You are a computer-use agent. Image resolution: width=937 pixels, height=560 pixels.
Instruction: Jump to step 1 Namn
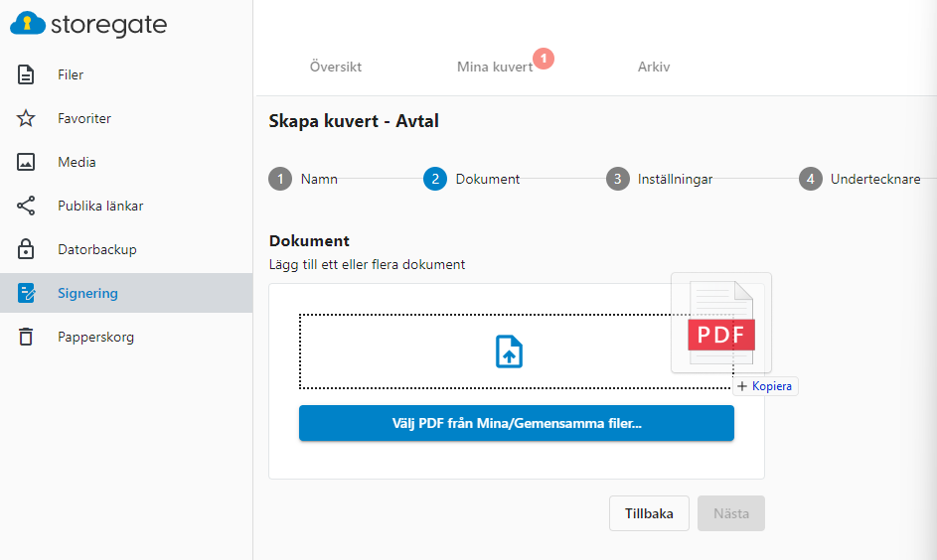304,179
